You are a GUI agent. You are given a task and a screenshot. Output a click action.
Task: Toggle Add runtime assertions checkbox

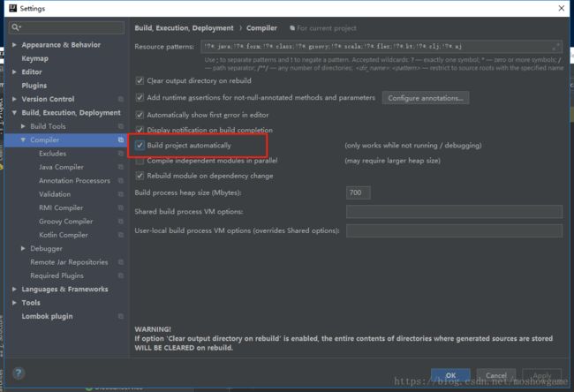point(140,97)
